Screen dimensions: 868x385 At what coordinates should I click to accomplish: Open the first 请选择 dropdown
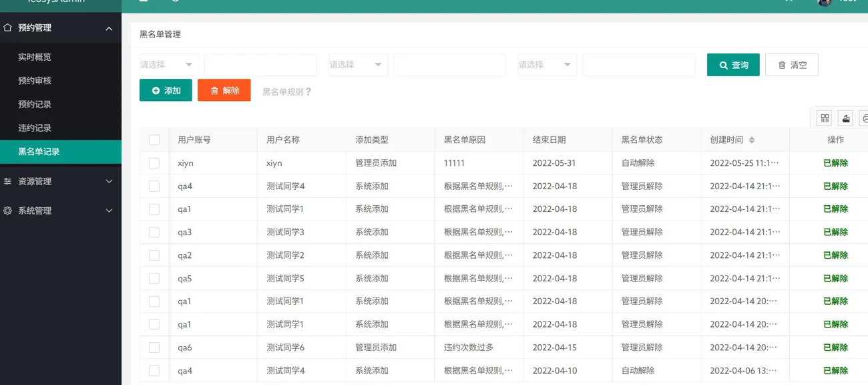click(x=168, y=65)
